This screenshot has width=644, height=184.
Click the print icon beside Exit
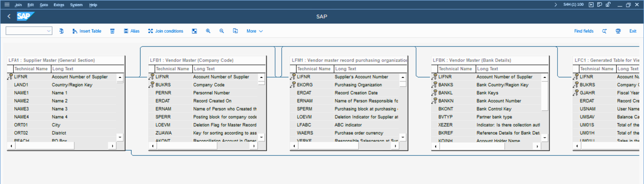click(x=618, y=31)
